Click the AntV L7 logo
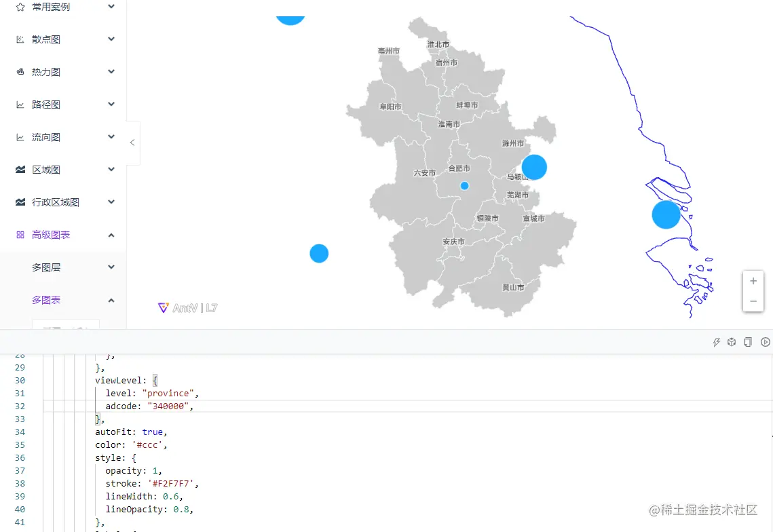Viewport: 773px width, 532px height. click(188, 307)
